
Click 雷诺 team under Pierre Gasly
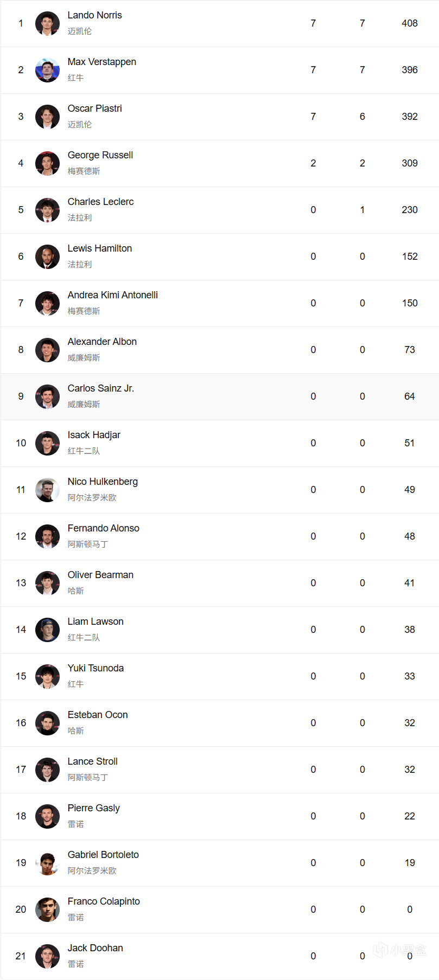tap(75, 824)
